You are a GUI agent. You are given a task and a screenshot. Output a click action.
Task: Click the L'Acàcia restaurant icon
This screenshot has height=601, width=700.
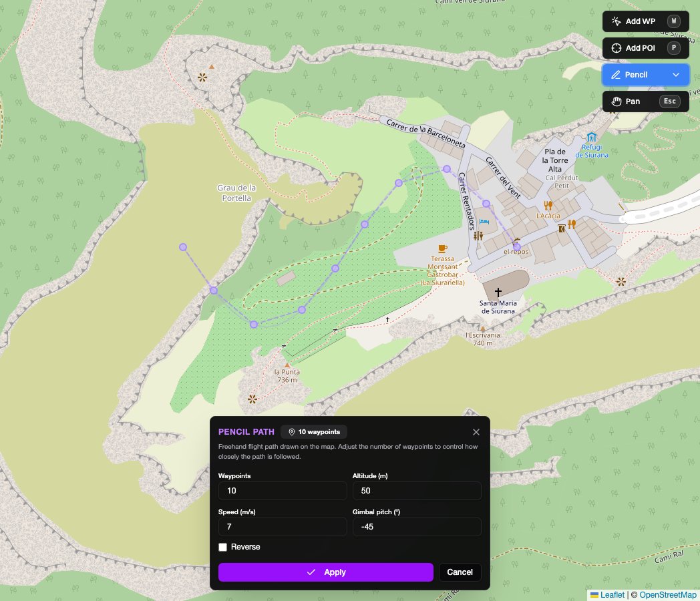[x=548, y=205]
